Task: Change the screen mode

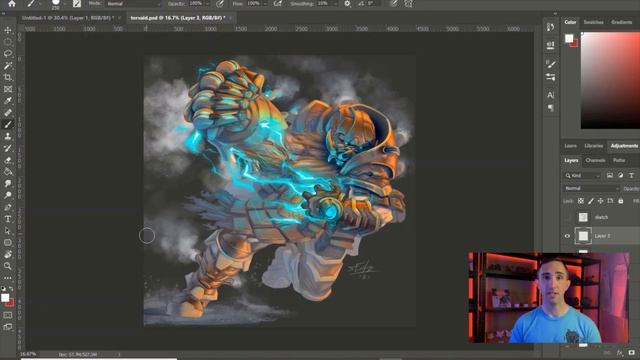Action: tap(8, 327)
